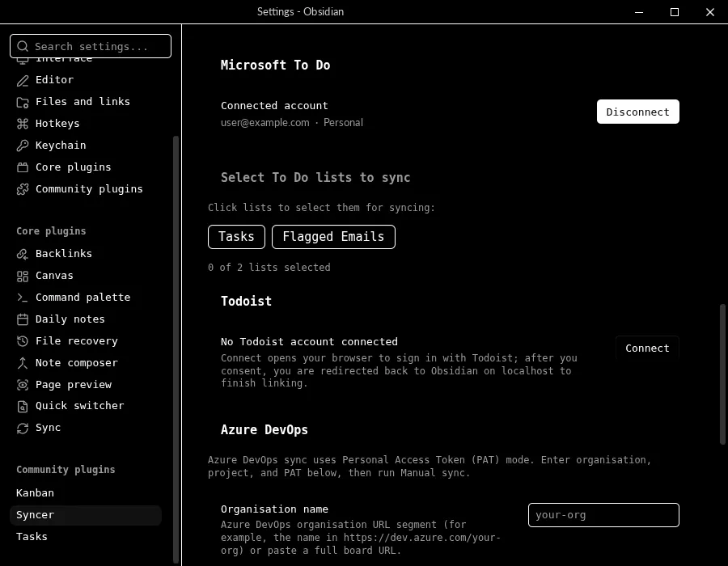728x566 pixels.
Task: Open Sync core plugin settings
Action: point(86,427)
